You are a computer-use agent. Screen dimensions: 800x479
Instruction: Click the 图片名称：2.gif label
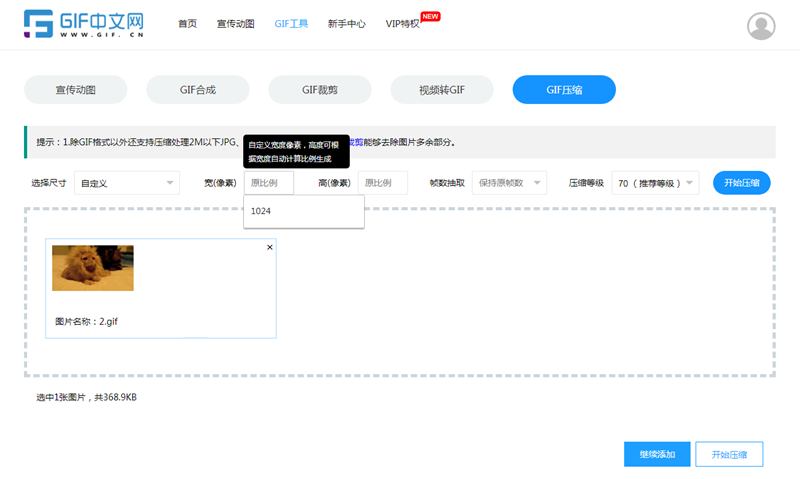tap(86, 321)
